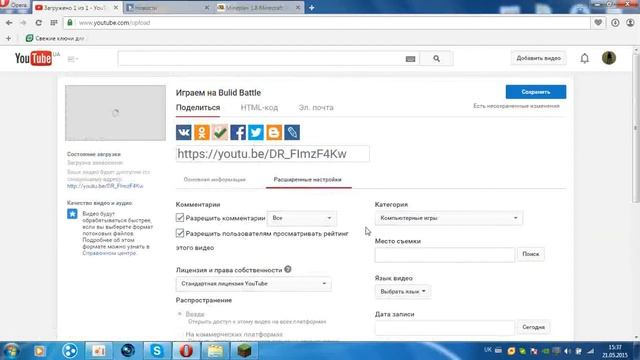Viewport: 640px width, 360px height.
Task: Click the green checkmark share icon
Action: (x=220, y=132)
